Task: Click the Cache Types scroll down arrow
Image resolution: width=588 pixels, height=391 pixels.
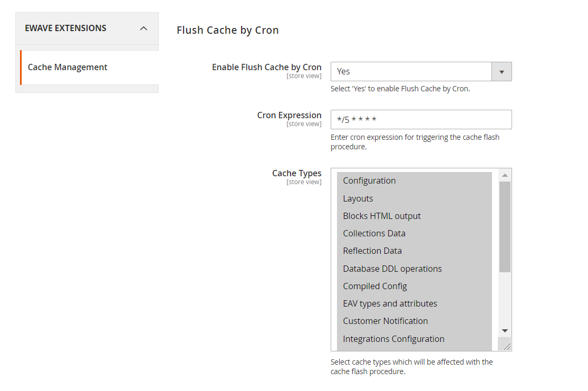Action: [x=505, y=331]
